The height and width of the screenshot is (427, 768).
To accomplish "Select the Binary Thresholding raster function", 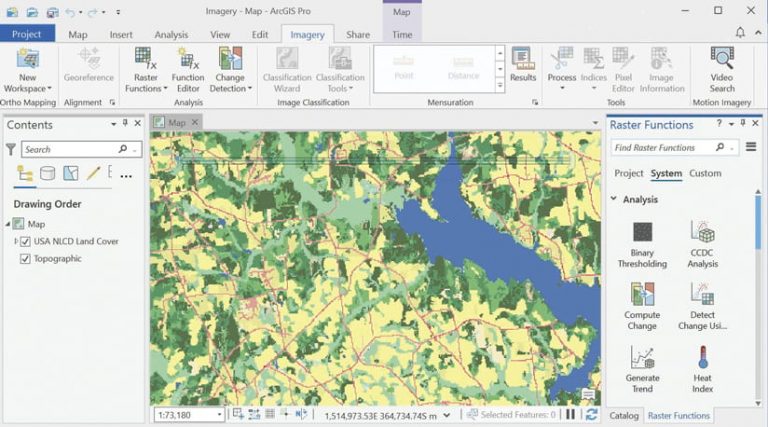I will [x=642, y=244].
